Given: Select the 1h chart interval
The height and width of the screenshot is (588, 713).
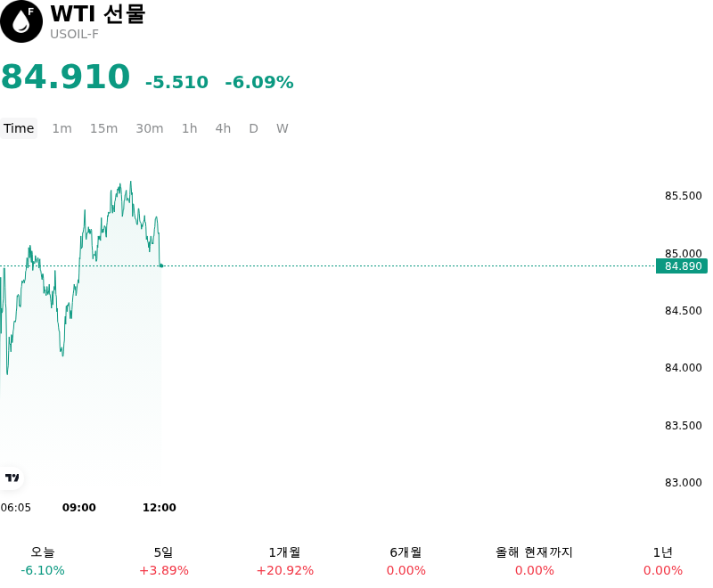Looking at the screenshot, I should [190, 128].
